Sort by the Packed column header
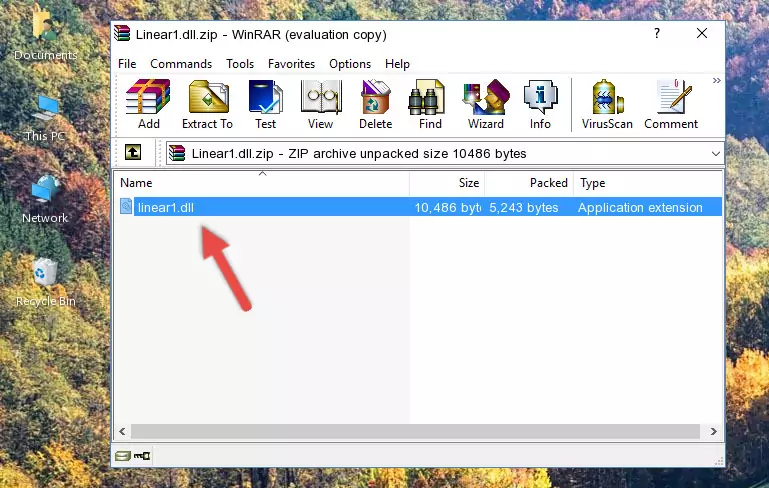The width and height of the screenshot is (769, 488). 529,183
